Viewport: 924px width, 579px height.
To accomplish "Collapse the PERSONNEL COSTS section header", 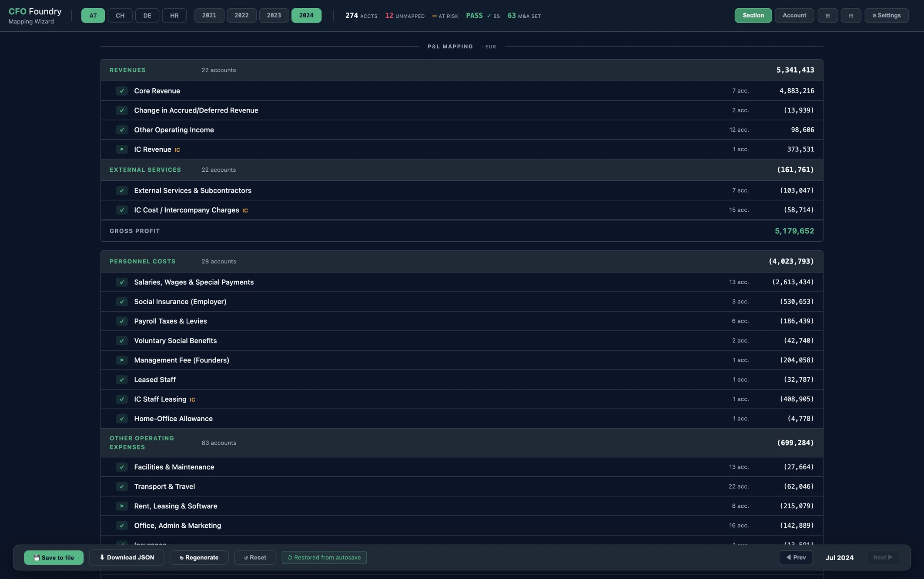I will point(462,261).
